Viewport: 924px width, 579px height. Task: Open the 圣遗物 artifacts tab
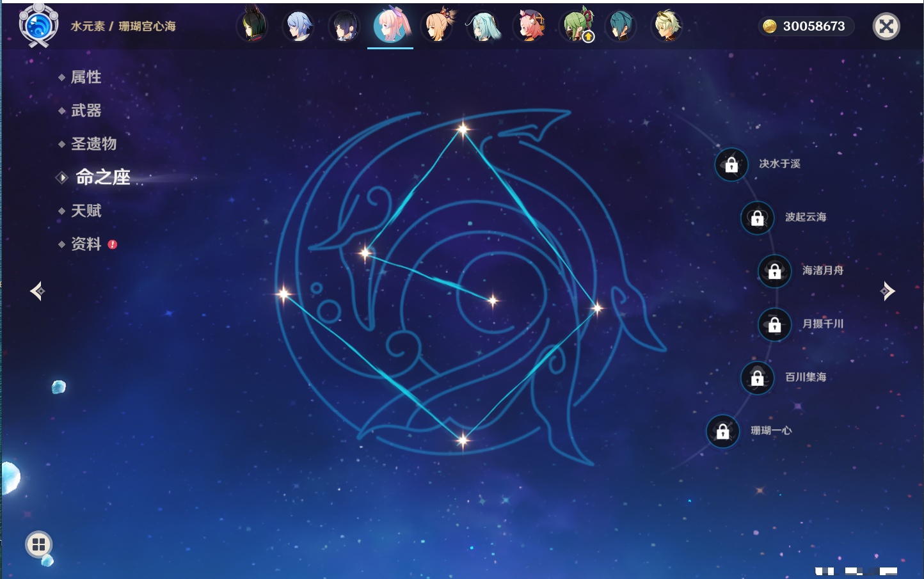(93, 144)
